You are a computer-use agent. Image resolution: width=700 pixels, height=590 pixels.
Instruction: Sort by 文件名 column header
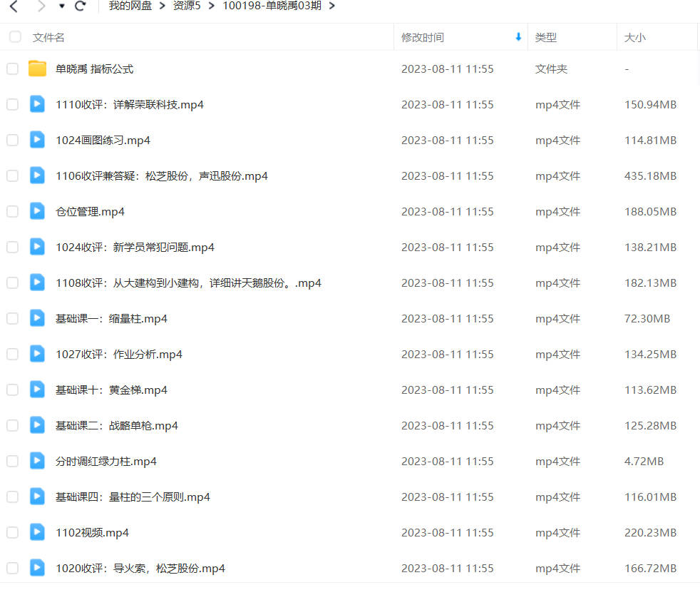coord(48,38)
